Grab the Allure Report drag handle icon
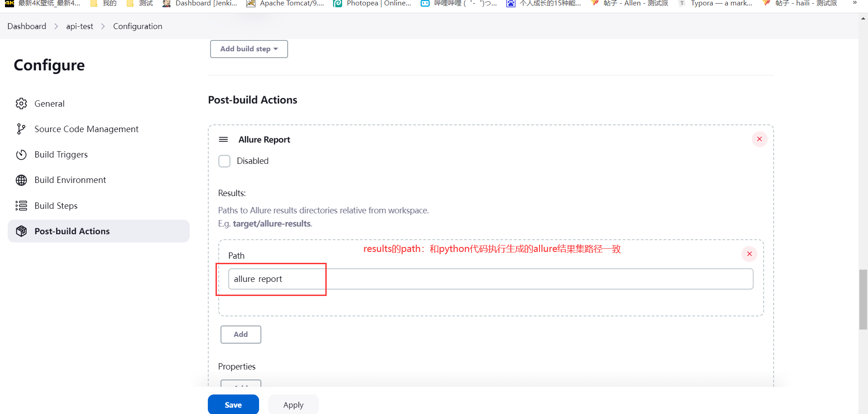This screenshot has width=868, height=414. point(223,139)
